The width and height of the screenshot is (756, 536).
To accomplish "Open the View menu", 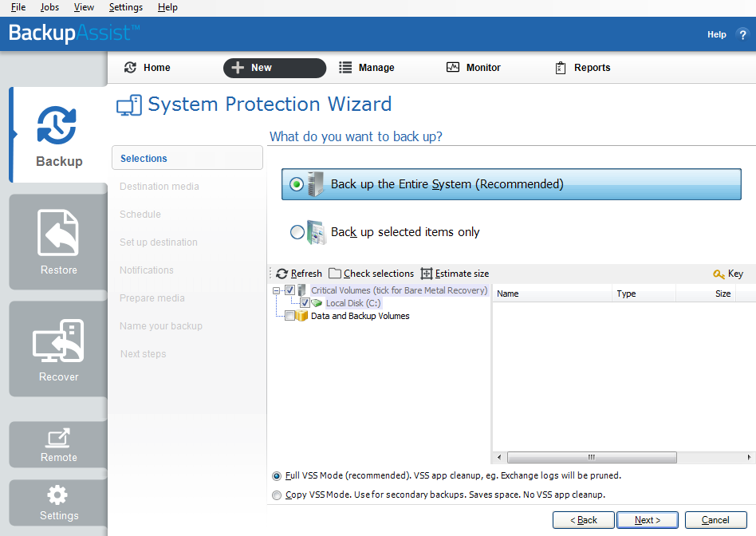I will click(x=84, y=7).
